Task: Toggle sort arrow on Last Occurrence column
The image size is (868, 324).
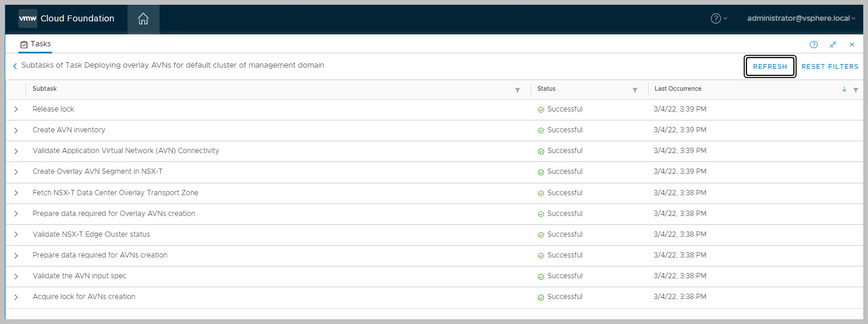Action: (x=844, y=90)
